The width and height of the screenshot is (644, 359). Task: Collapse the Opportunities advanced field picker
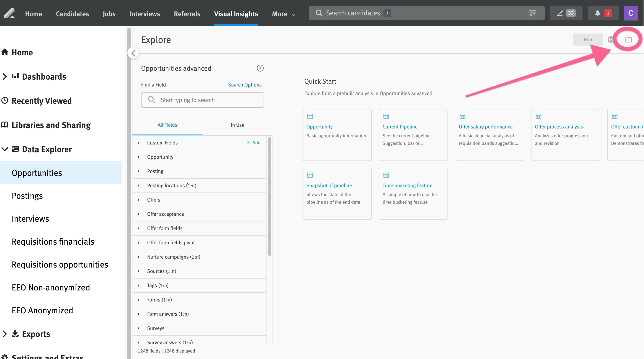tap(260, 68)
